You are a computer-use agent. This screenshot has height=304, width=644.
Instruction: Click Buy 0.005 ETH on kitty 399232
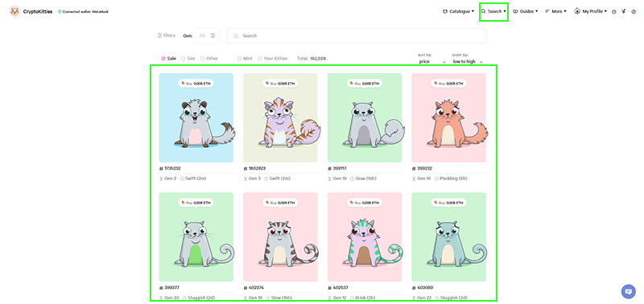pos(448,84)
